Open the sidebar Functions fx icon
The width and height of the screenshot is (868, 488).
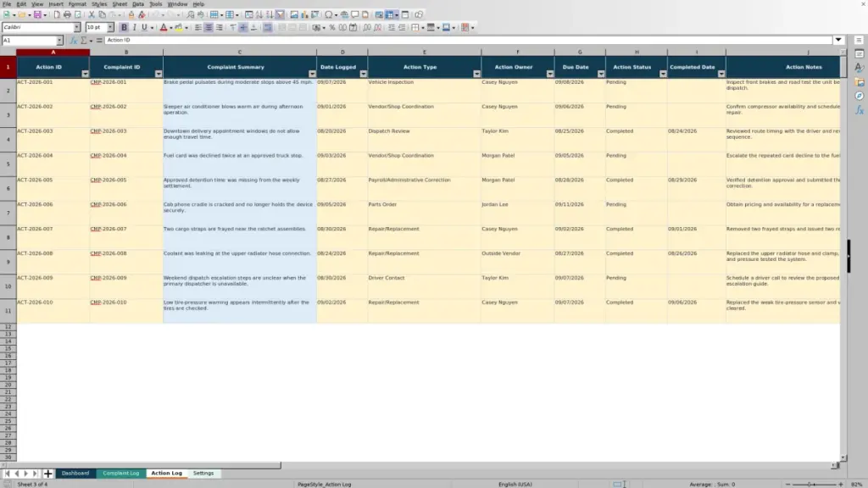(x=859, y=110)
